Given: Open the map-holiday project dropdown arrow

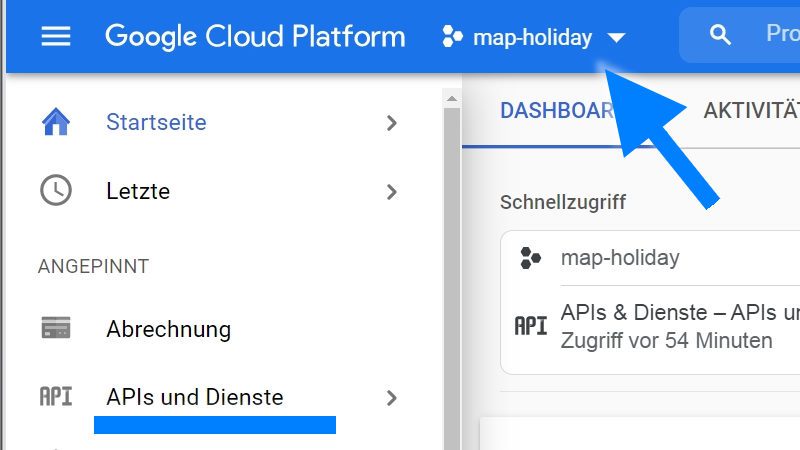Looking at the screenshot, I should pyautogui.click(x=616, y=38).
